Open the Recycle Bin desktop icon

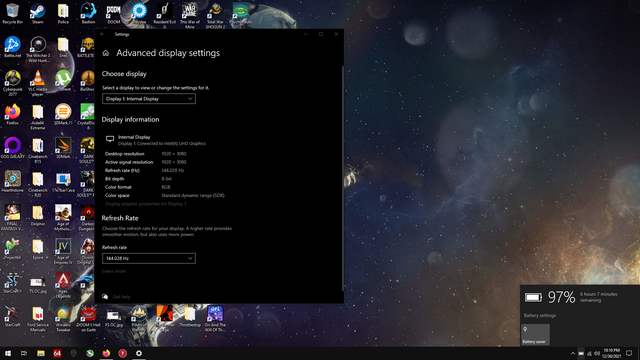point(12,13)
